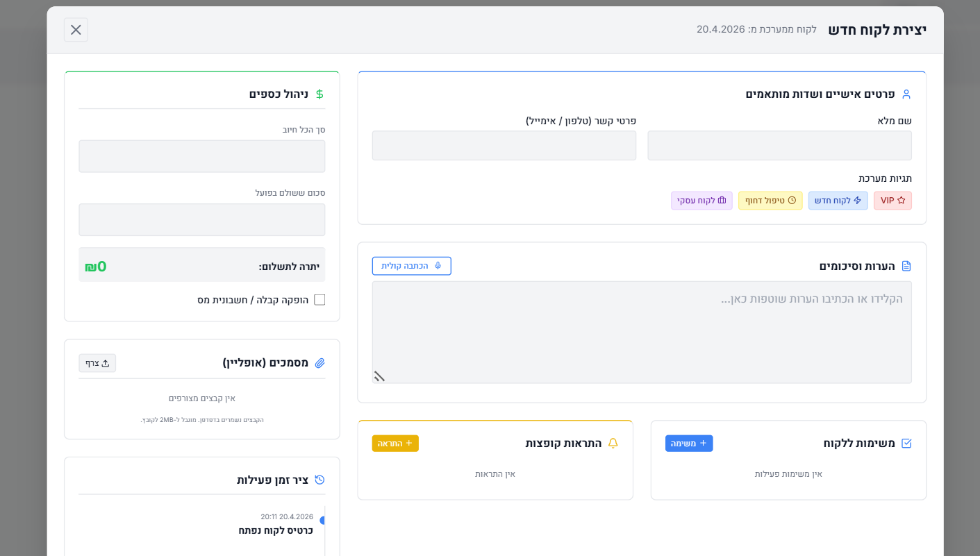Toggle the לקוח עסקי system tag
The height and width of the screenshot is (556, 980).
[x=701, y=201]
